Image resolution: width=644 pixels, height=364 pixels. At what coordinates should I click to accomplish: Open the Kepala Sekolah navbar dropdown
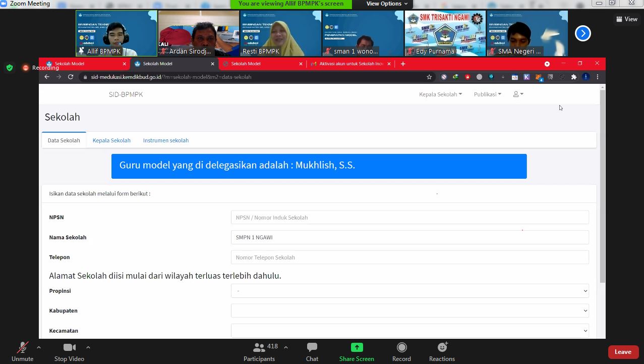click(x=440, y=94)
